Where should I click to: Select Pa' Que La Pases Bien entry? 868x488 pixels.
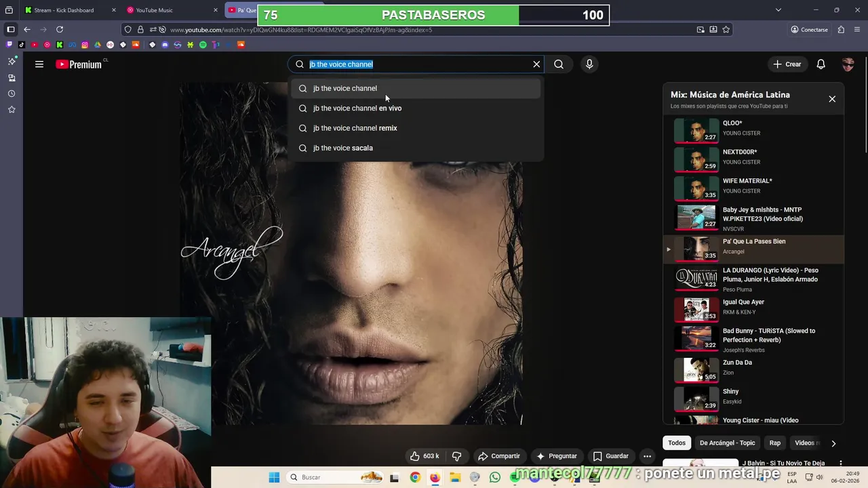(753, 248)
